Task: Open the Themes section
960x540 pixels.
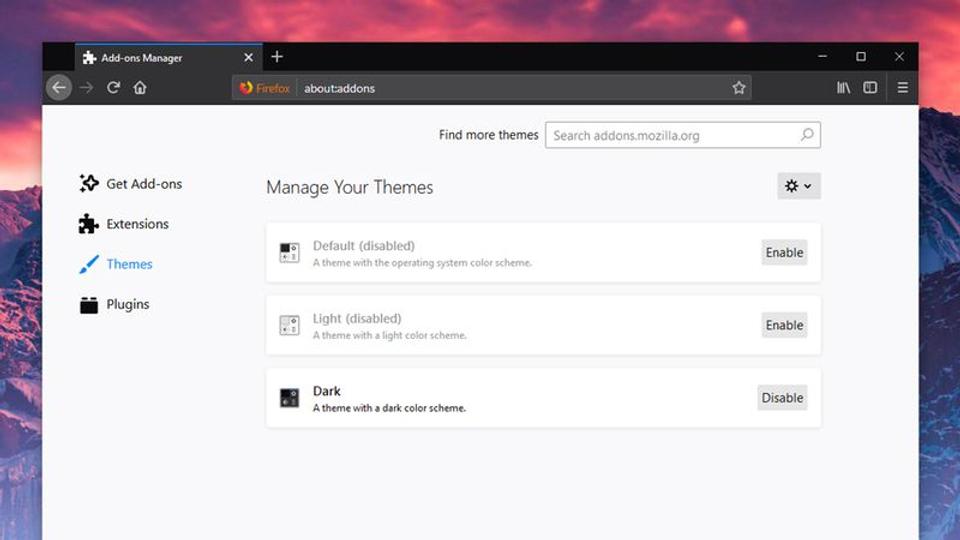Action: point(116,264)
